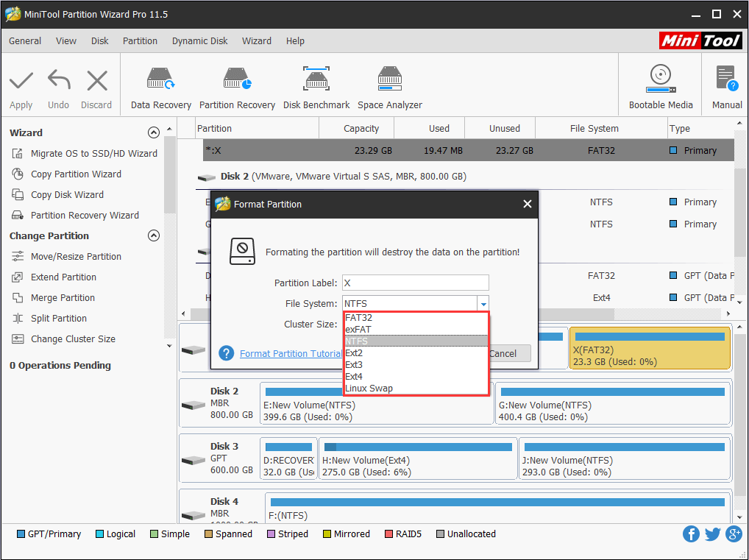Close the Format Partition dialog
This screenshot has height=560, width=749.
(527, 204)
